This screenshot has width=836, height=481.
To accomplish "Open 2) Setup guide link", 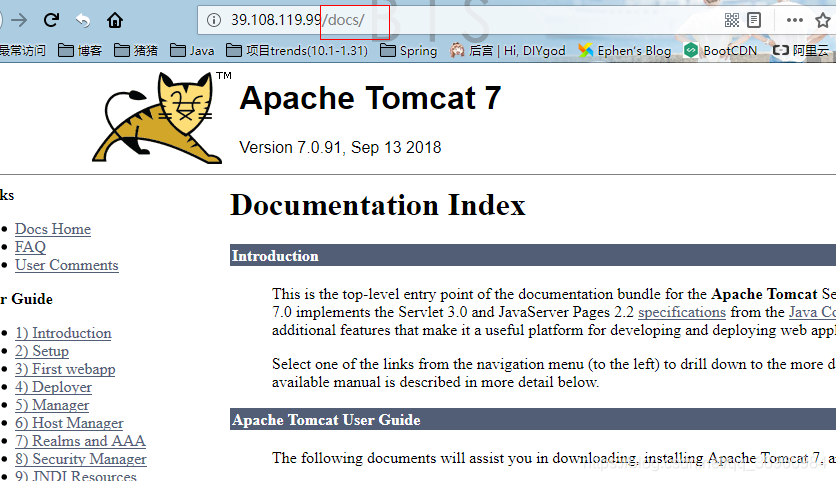I will click(x=42, y=351).
